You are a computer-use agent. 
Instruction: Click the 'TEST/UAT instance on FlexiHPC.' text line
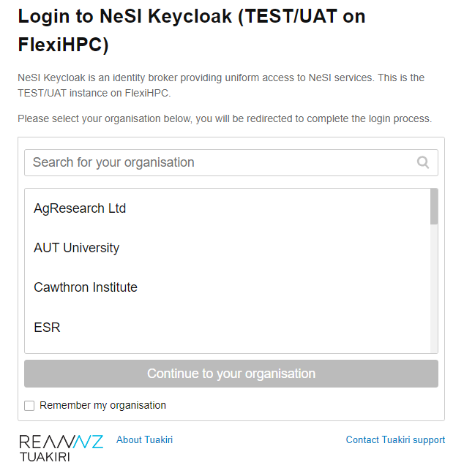(94, 93)
